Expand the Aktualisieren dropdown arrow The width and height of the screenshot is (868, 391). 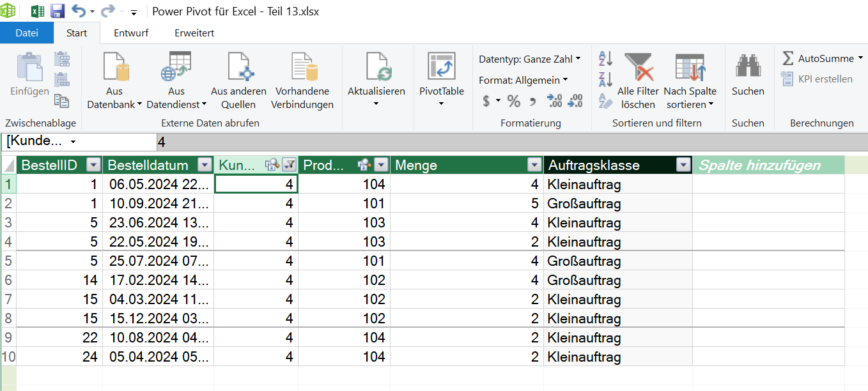pyautogui.click(x=376, y=104)
